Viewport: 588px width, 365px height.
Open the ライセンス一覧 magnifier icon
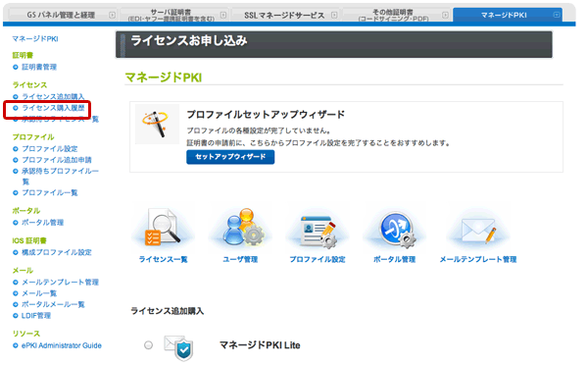tap(163, 229)
